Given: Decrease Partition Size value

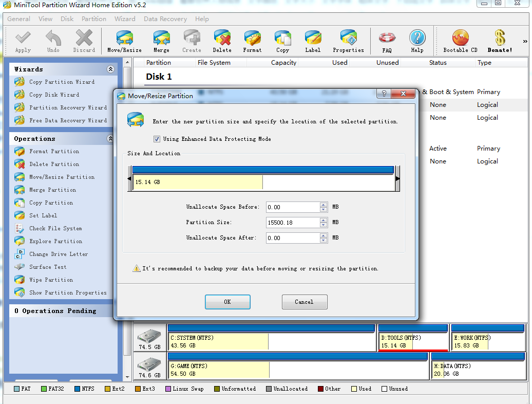Looking at the screenshot, I should 324,225.
